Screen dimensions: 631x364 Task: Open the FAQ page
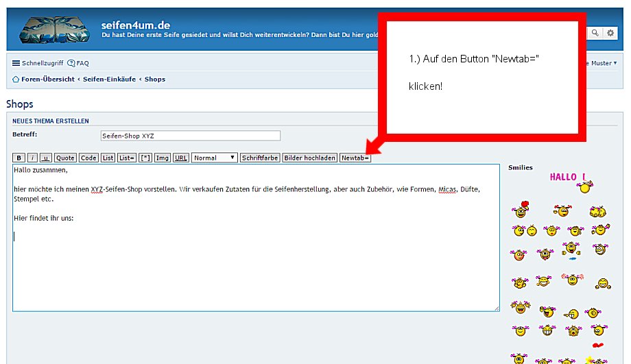click(x=78, y=63)
